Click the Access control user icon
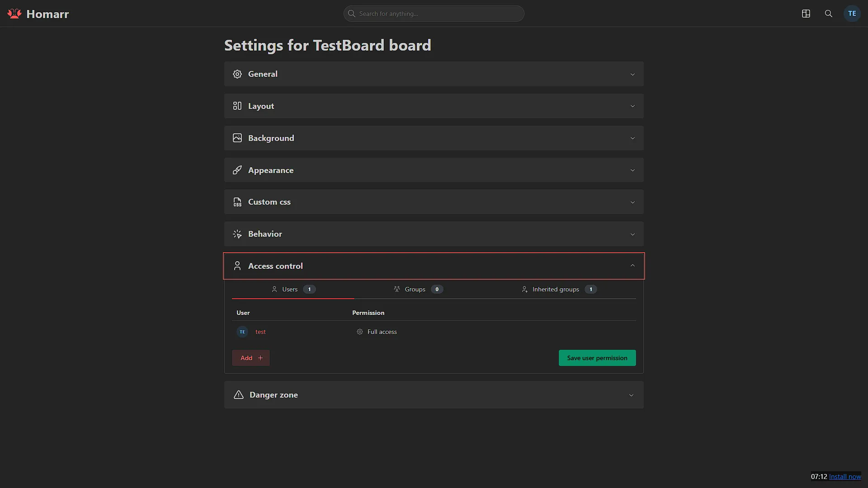 coord(237,266)
